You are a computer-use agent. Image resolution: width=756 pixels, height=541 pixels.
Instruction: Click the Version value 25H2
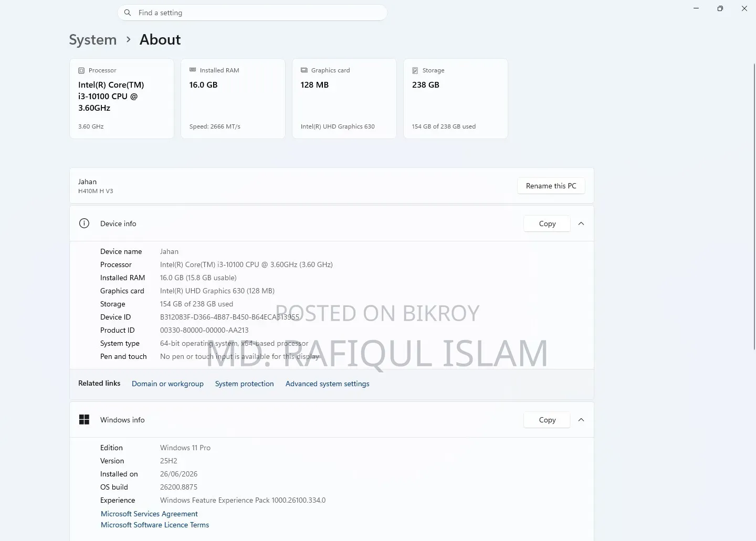(x=169, y=461)
